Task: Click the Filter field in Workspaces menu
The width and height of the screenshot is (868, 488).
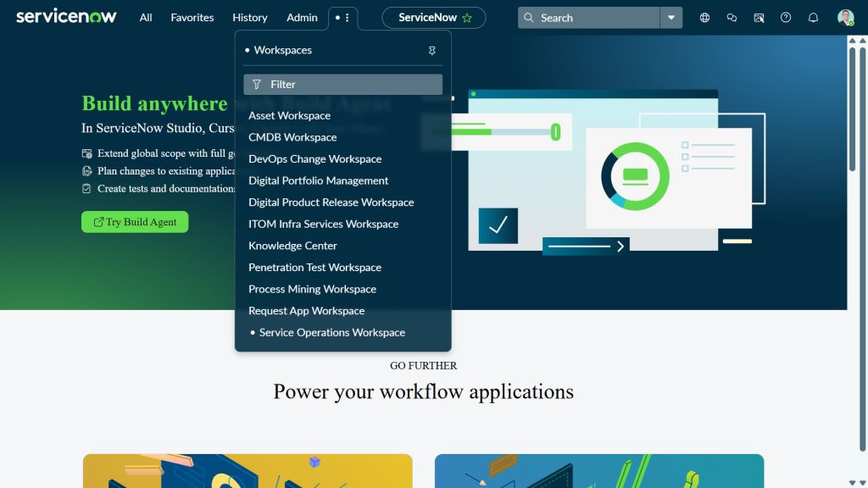Action: click(x=342, y=84)
